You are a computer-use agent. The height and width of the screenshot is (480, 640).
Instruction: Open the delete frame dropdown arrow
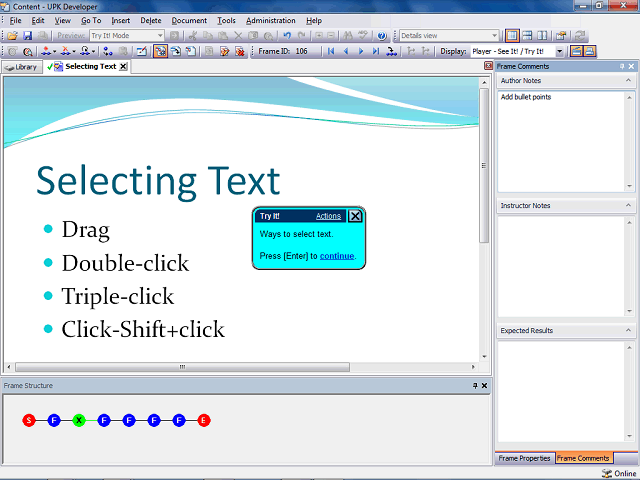pyautogui.click(x=74, y=51)
